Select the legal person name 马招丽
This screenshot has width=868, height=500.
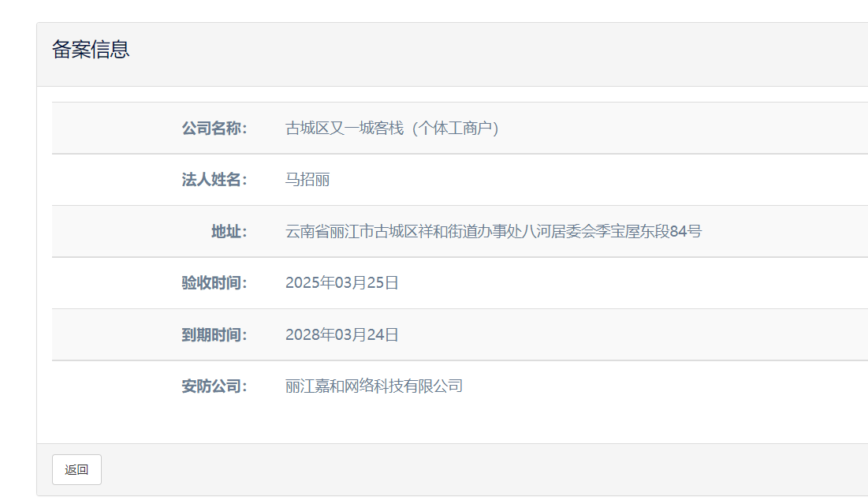[x=307, y=180]
